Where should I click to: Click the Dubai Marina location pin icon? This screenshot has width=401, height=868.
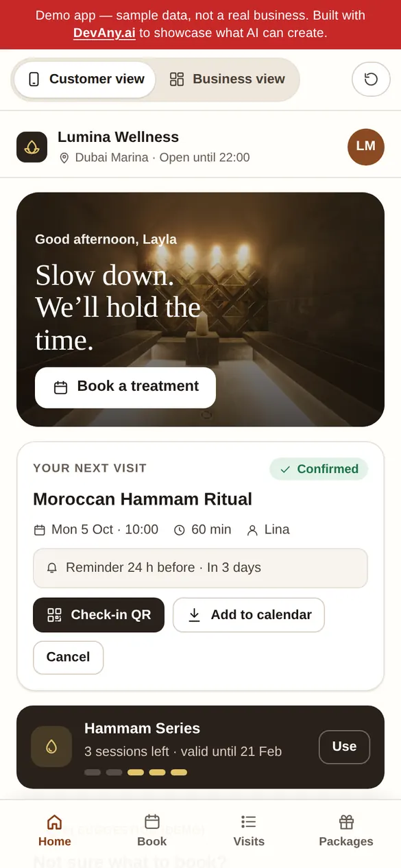(64, 158)
